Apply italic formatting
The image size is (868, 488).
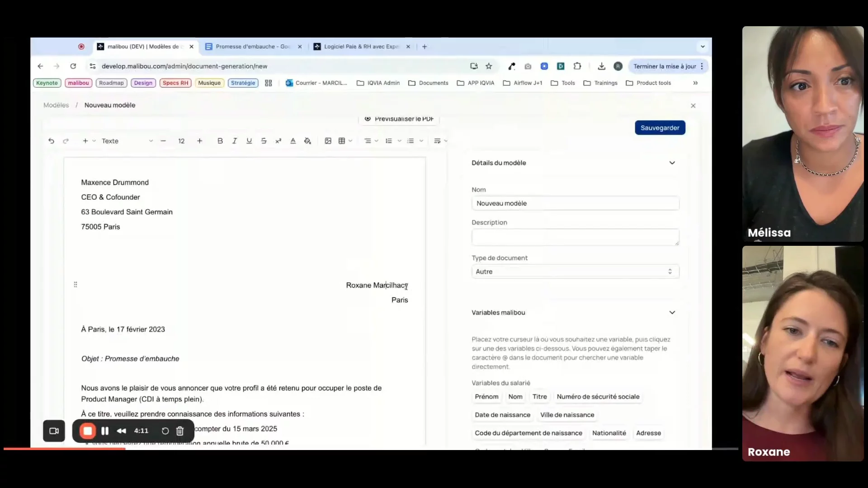[x=235, y=141]
